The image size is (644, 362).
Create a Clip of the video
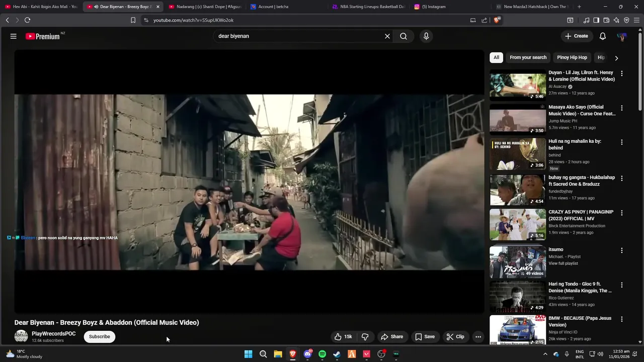[x=455, y=337]
